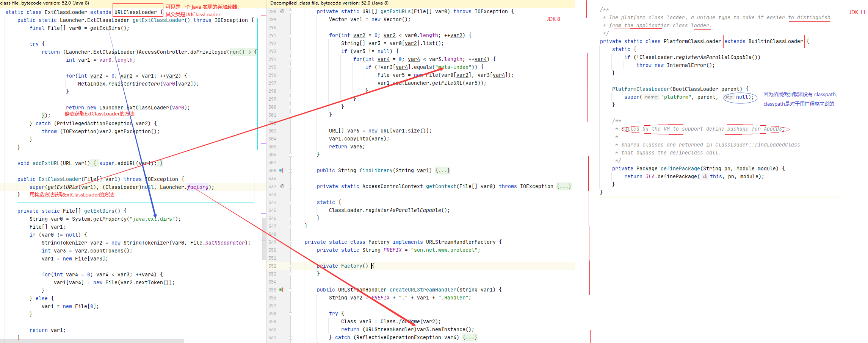This screenshot has height=343, width=868.
Task: Click BuiltinClassLoader in the JDK 11 pane
Action: pos(776,41)
